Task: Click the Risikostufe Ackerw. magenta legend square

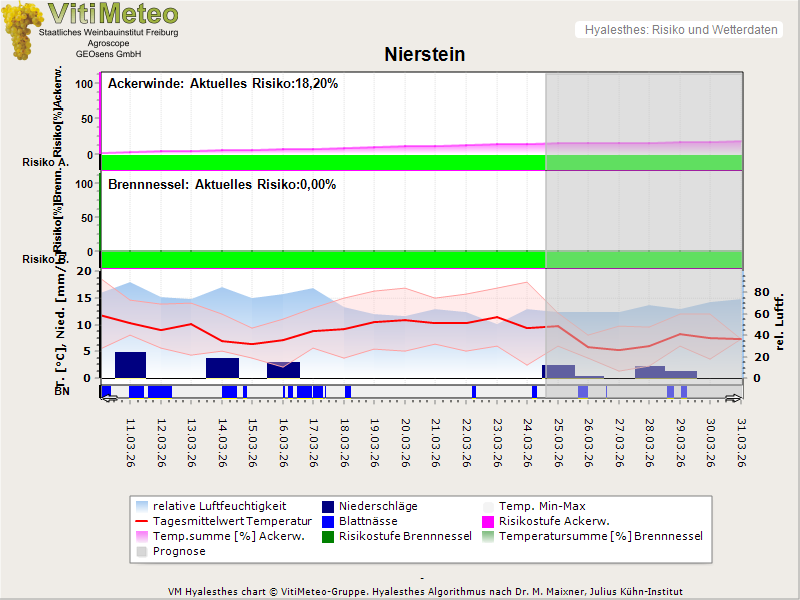Action: coord(489,521)
